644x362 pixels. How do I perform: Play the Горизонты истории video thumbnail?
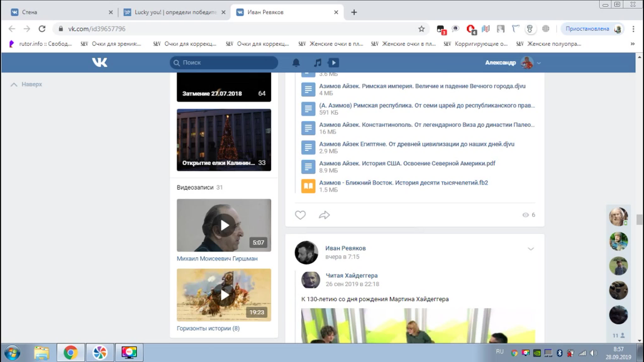(x=224, y=295)
